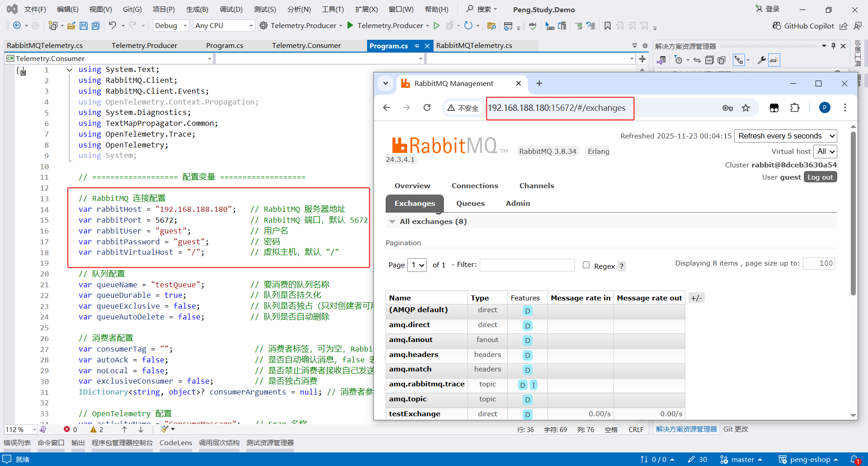Viewport: 868px width, 466px height.
Task: Open the 调试(D) Debug menu
Action: pos(231,10)
